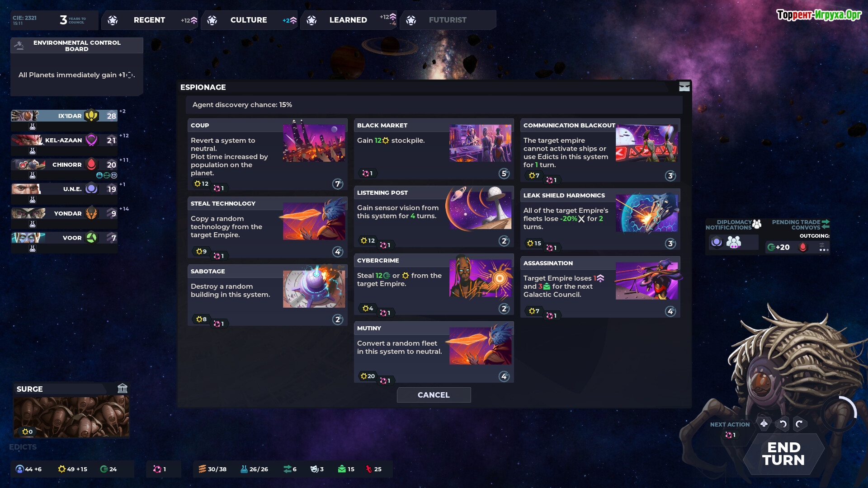Select the Culture council tab
The width and height of the screenshot is (868, 488).
(249, 20)
